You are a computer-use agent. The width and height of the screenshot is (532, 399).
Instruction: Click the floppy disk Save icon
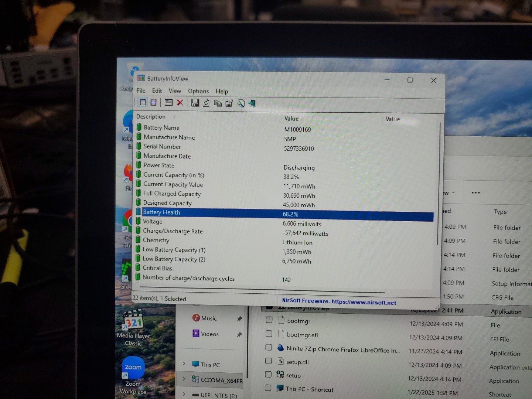pos(195,103)
